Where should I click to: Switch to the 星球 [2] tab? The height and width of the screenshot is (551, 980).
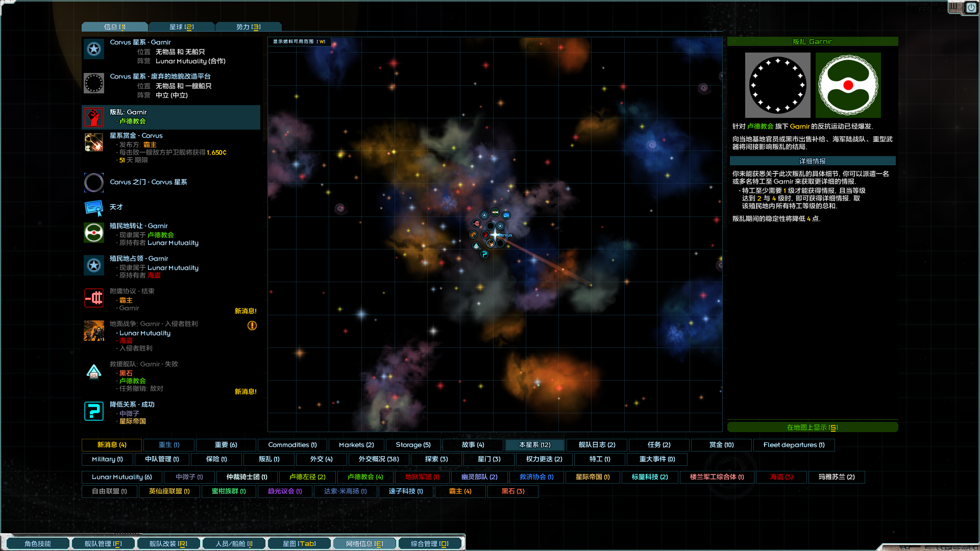click(x=181, y=27)
